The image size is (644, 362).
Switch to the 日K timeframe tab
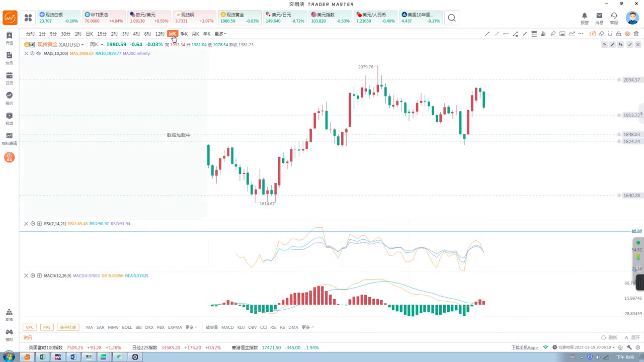tap(89, 34)
